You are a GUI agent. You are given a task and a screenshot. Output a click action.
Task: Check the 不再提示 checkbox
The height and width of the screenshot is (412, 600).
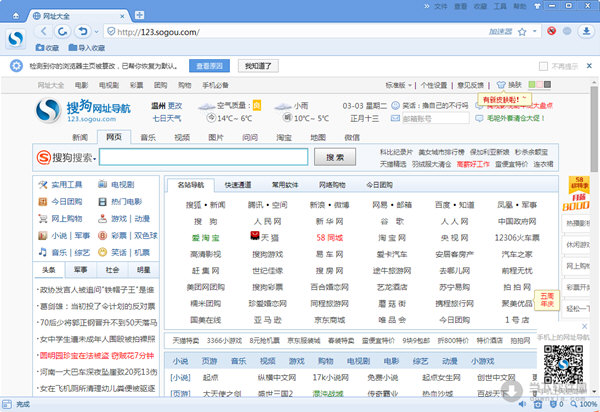point(543,66)
